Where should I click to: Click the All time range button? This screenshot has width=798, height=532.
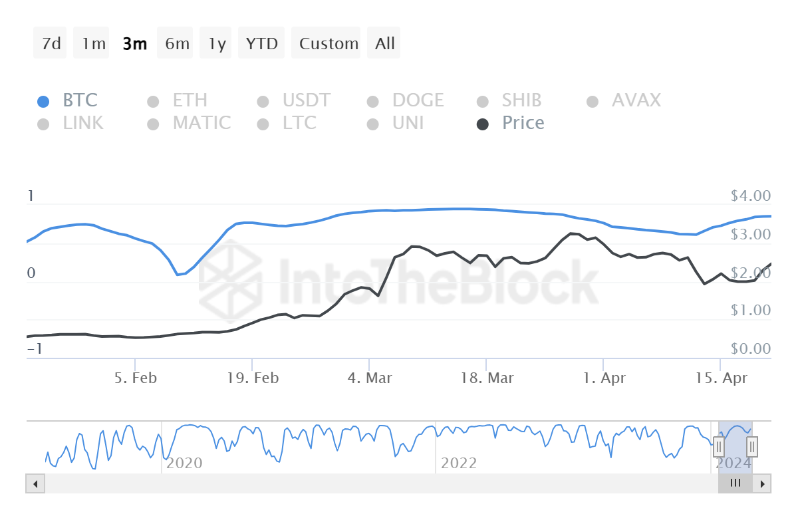point(384,43)
